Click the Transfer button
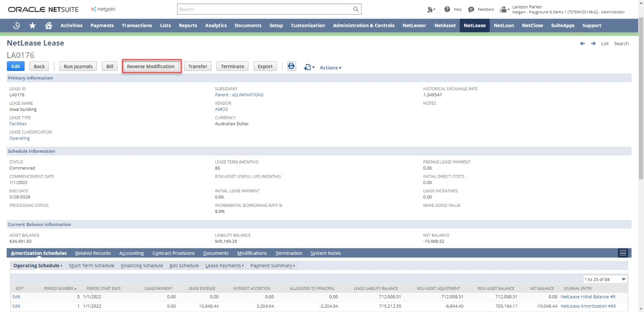 198,67
